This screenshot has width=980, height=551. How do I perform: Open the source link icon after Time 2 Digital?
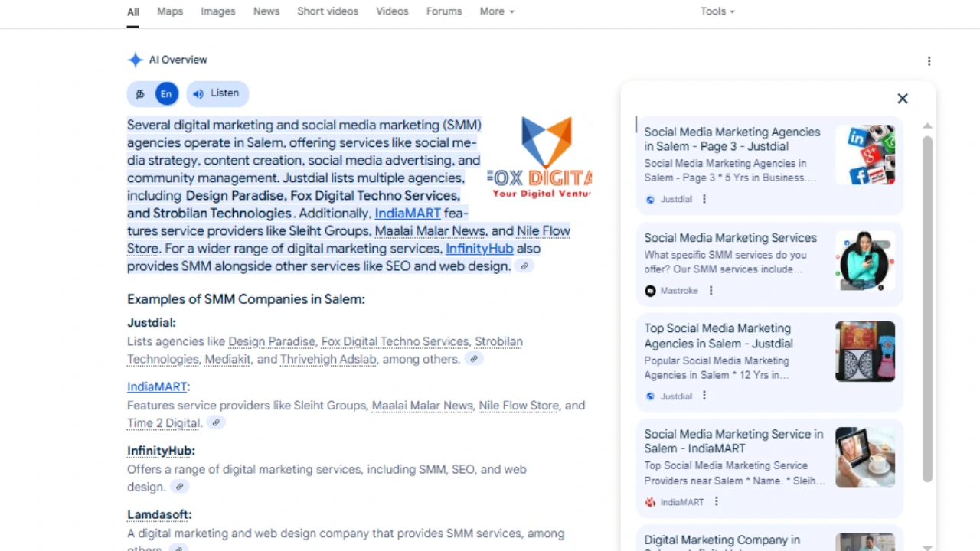coord(216,422)
